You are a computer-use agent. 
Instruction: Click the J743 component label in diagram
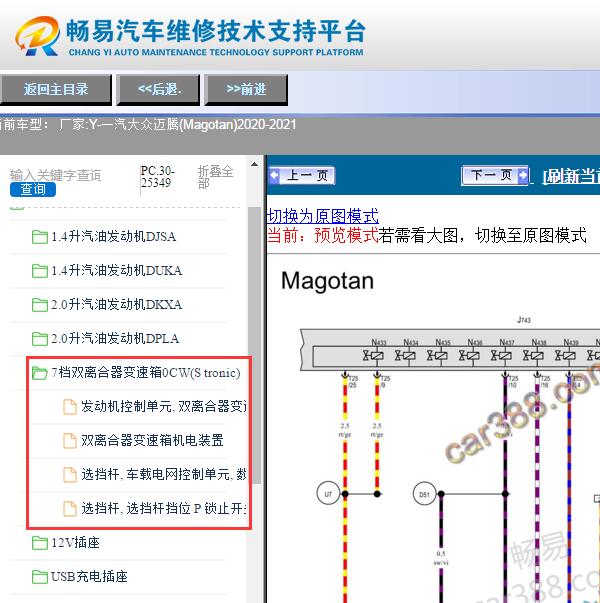point(524,320)
